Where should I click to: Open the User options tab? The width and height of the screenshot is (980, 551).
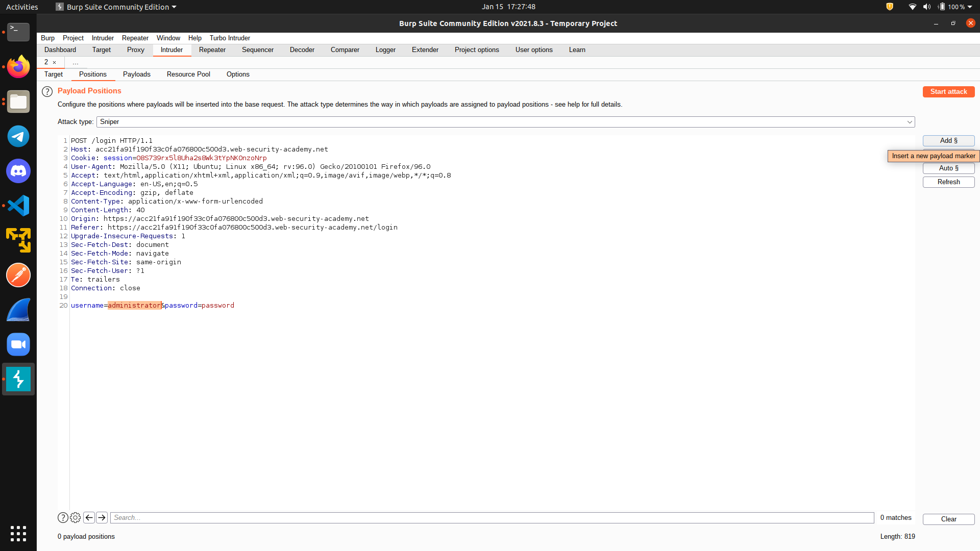pyautogui.click(x=534, y=50)
